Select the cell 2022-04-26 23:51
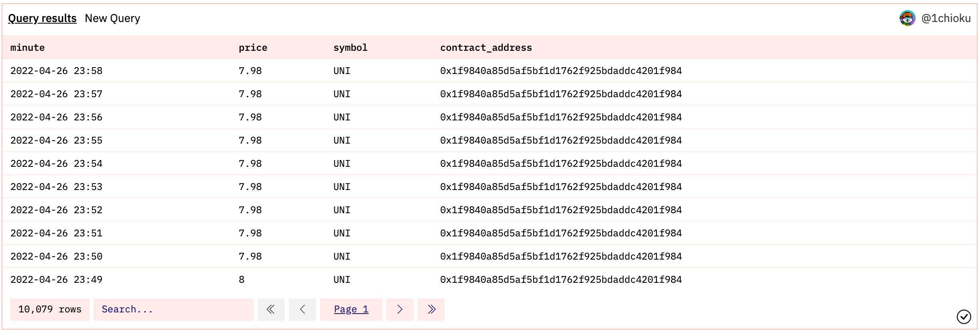Screen dimensions: 980x332 coord(56,233)
